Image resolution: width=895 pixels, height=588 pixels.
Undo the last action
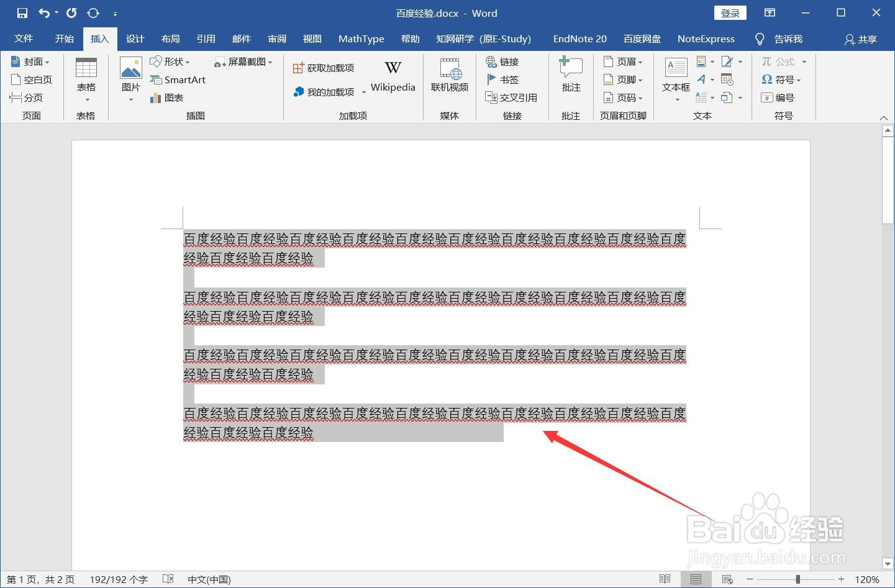click(x=43, y=12)
